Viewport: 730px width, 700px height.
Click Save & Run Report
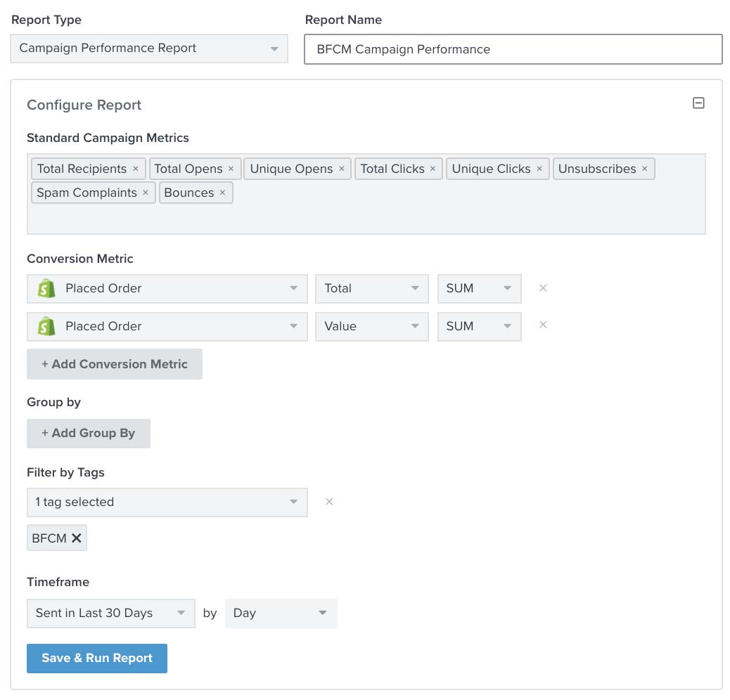click(96, 658)
